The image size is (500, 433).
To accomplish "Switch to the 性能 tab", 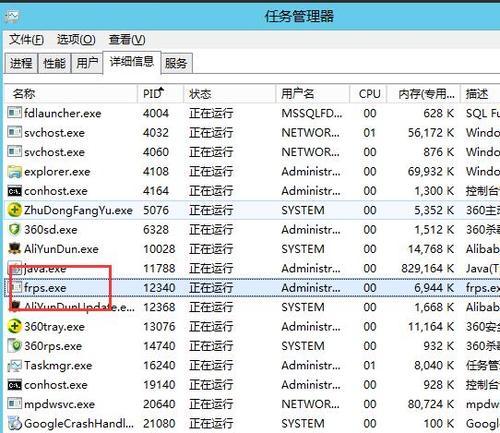I will click(x=54, y=63).
